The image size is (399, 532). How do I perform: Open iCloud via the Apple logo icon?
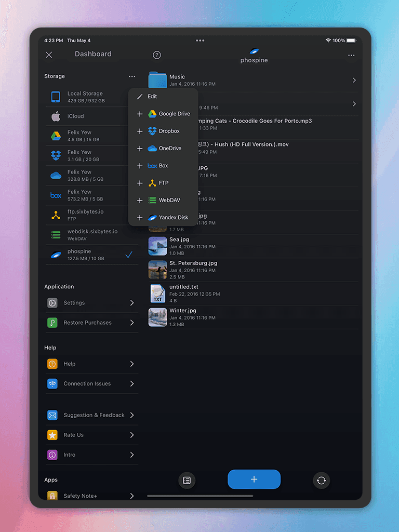[56, 116]
